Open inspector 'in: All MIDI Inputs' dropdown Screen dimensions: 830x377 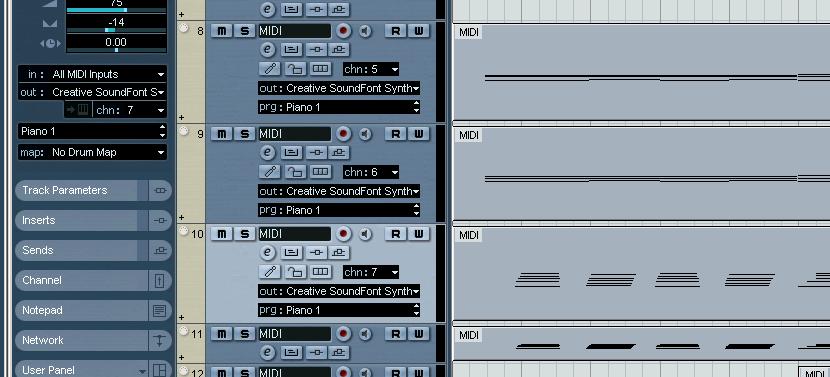93,74
